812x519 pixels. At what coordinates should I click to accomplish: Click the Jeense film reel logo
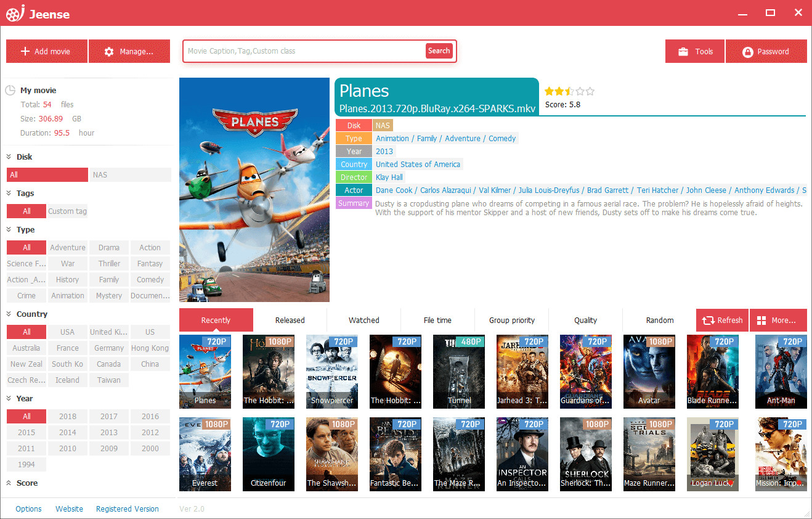(15, 13)
